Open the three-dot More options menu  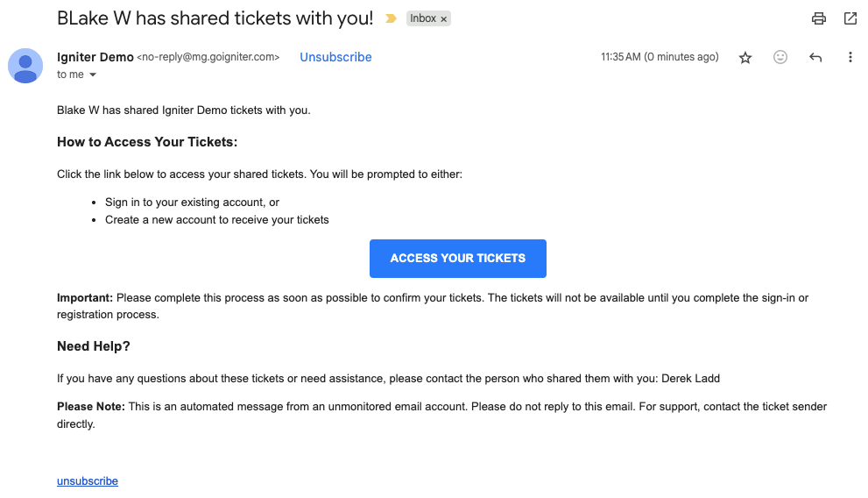pos(850,58)
